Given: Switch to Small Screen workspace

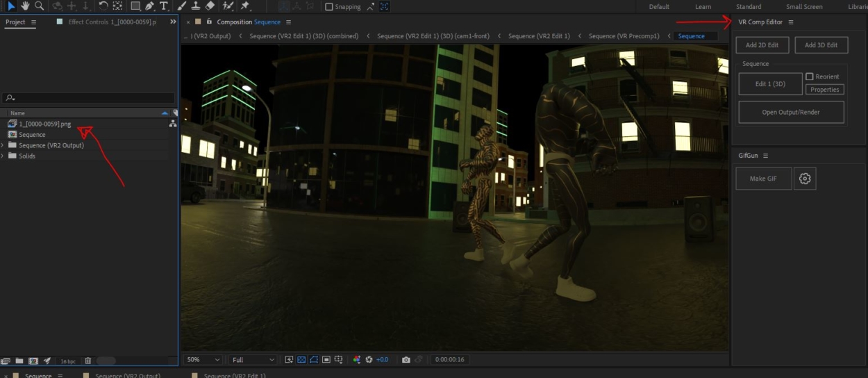Looking at the screenshot, I should (x=804, y=6).
